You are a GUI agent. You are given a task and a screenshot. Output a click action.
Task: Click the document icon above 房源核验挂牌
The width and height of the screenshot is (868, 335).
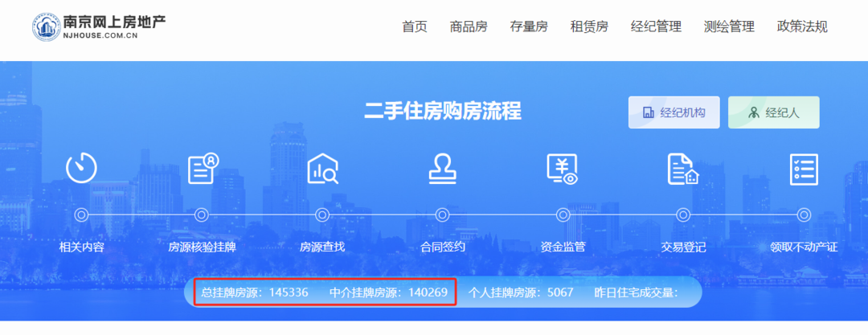point(202,169)
